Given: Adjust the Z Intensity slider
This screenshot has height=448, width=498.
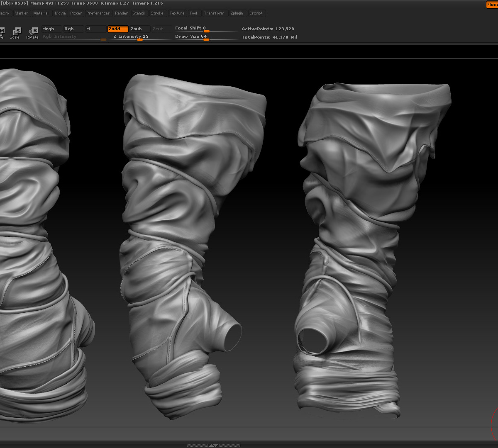Looking at the screenshot, I should [x=141, y=37].
